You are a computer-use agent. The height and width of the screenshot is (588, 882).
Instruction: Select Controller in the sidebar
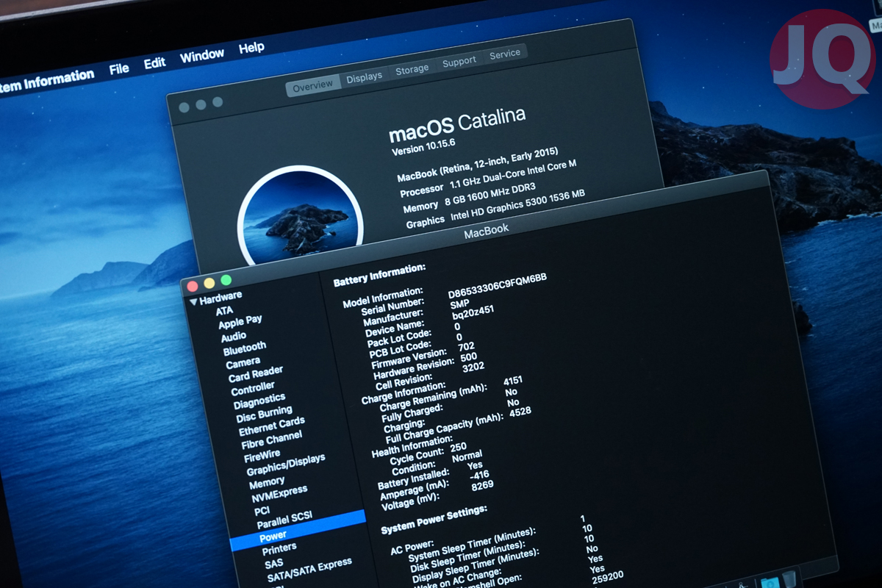[252, 388]
